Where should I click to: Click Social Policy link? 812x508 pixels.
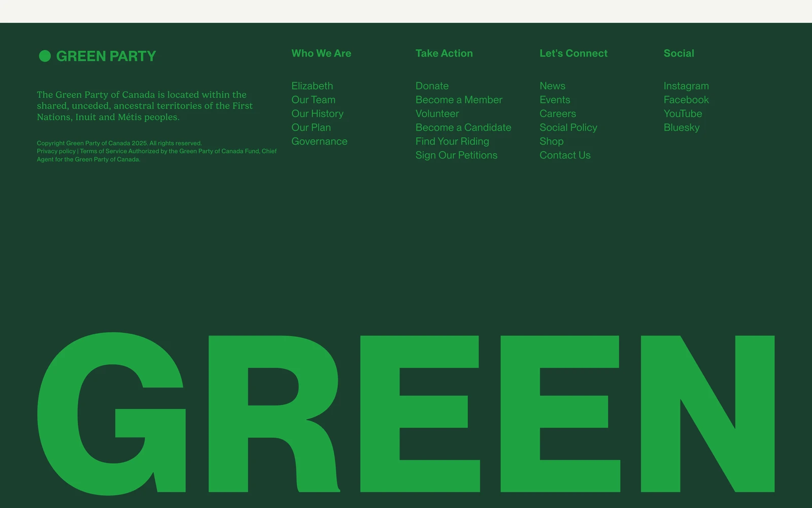pyautogui.click(x=568, y=128)
